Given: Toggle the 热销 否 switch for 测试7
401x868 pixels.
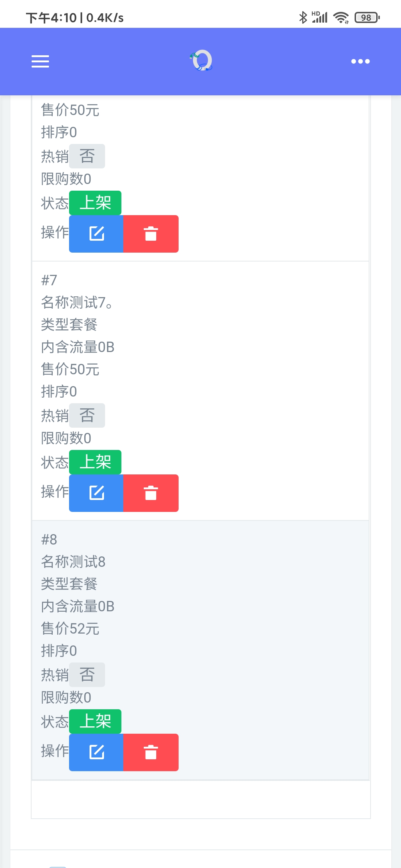Looking at the screenshot, I should (x=87, y=415).
